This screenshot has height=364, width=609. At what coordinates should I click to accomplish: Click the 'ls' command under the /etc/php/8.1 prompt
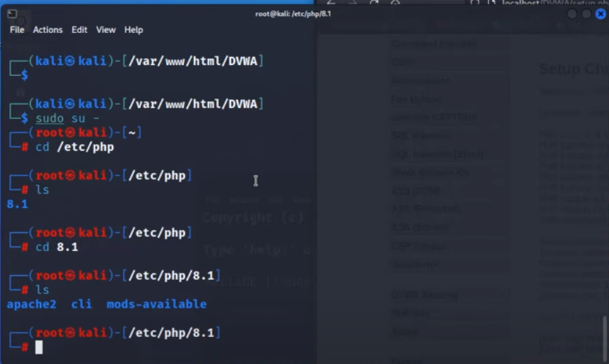(x=42, y=290)
